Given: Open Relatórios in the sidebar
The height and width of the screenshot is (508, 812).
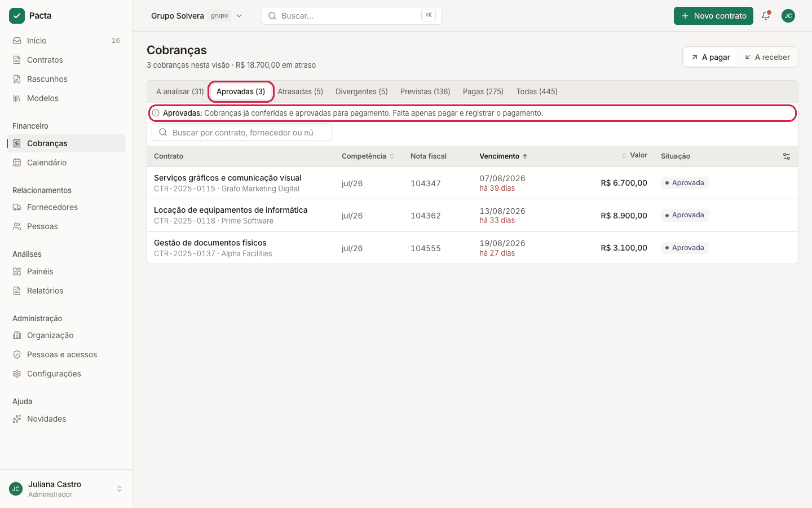Looking at the screenshot, I should [66, 291].
